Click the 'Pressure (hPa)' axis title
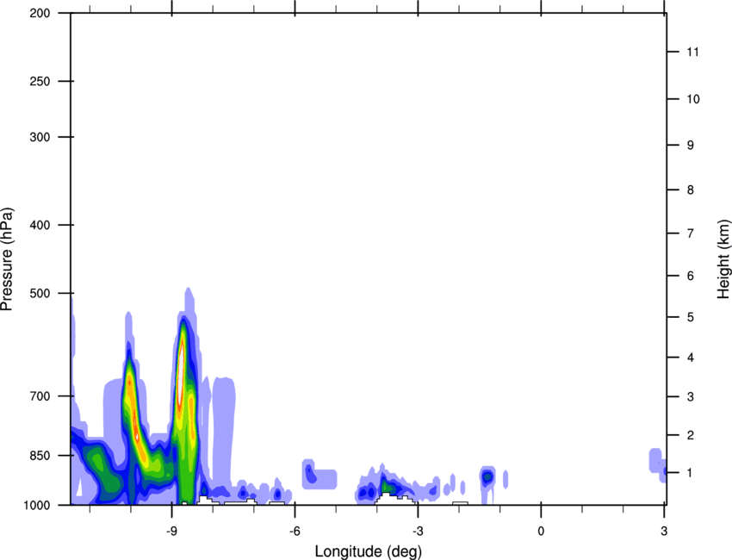This screenshot has height=560, width=732. [x=7, y=259]
